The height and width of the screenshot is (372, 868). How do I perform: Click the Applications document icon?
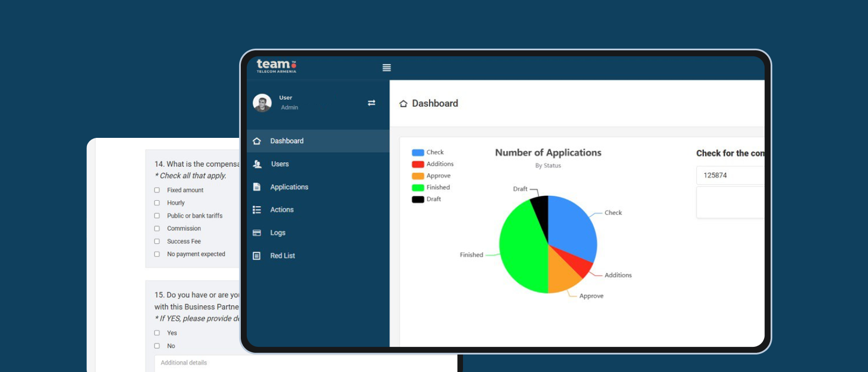pos(257,187)
